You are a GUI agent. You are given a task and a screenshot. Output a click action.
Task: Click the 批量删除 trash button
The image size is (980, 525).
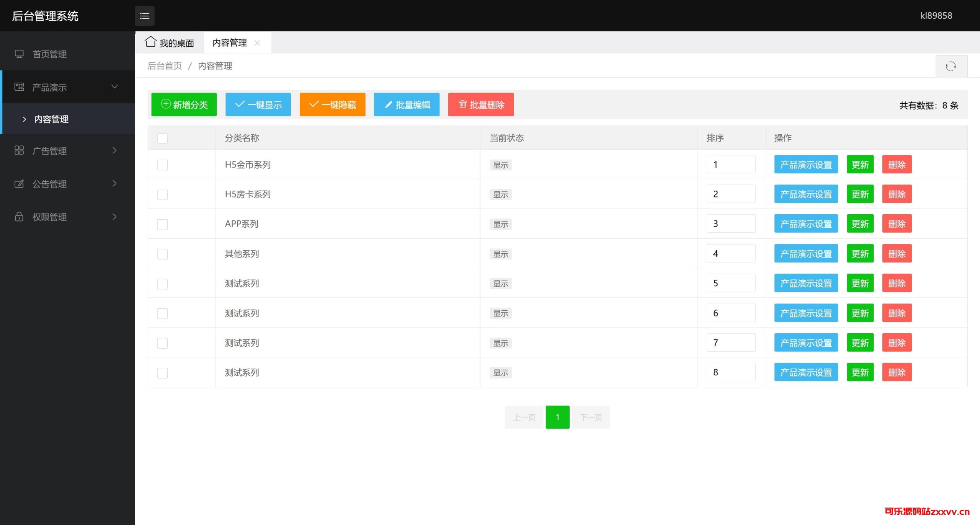coord(480,104)
